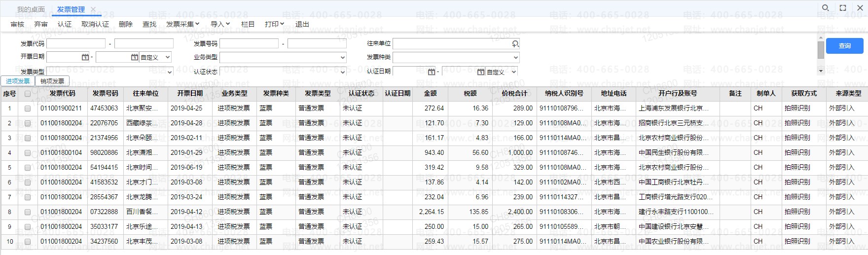This screenshot has height=255, width=868.
Task: Close the 发票管理 tab with X icon
Action: (93, 9)
